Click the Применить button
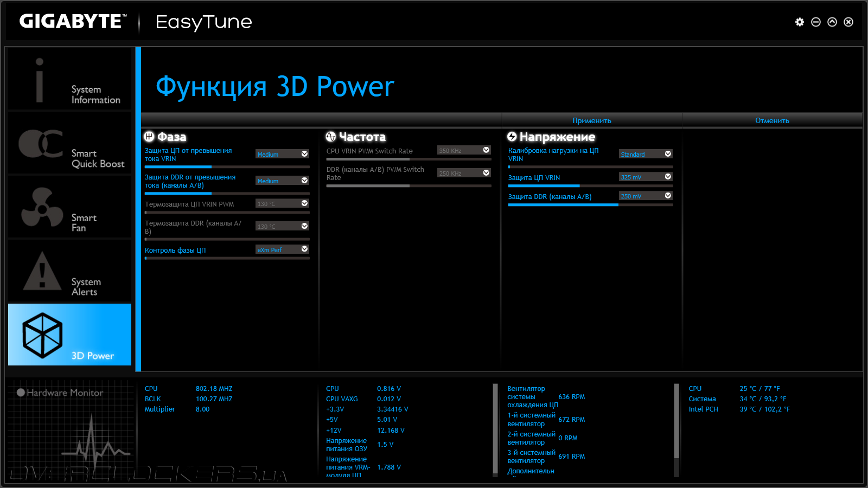This screenshot has height=488, width=868. coord(592,120)
